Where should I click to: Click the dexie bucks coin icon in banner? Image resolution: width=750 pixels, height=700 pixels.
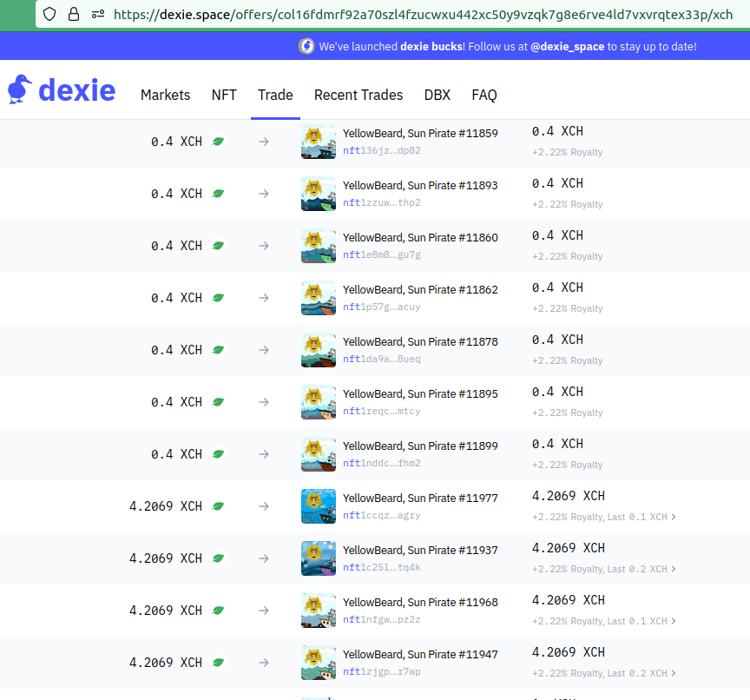tap(306, 46)
